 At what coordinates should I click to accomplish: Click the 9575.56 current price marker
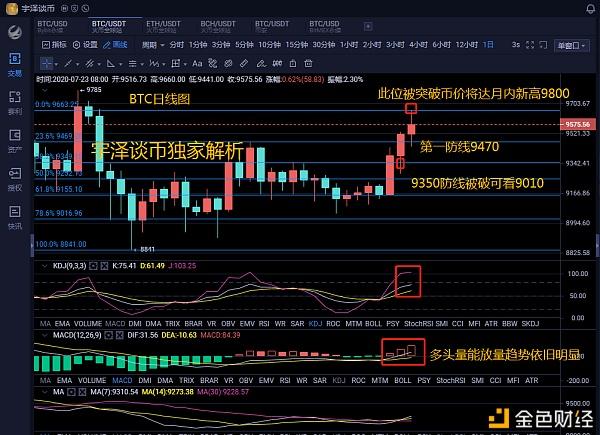pyautogui.click(x=577, y=124)
